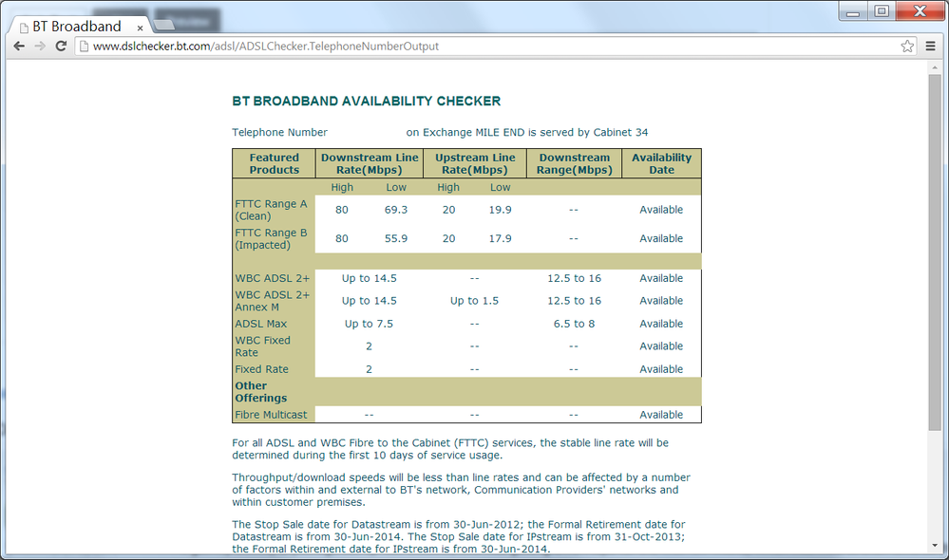Click the BT BROADBAND AVAILABILITY CHECKER heading
The width and height of the screenshot is (949, 560).
pos(366,101)
